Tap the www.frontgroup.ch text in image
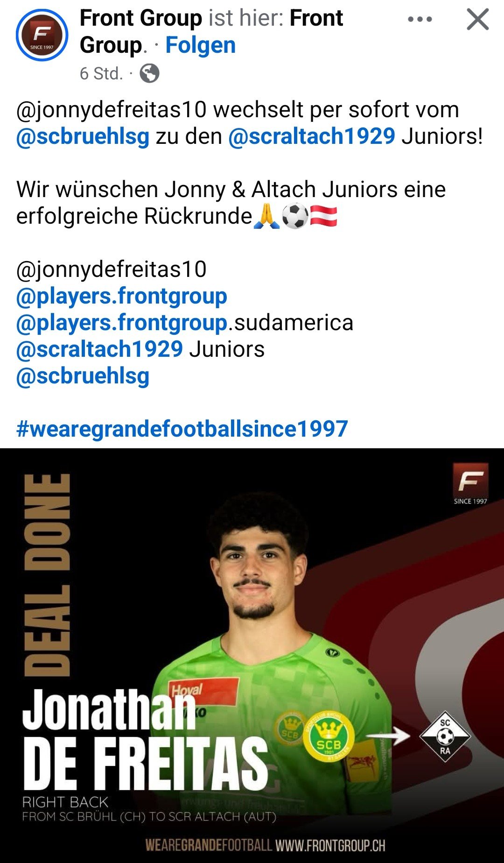The image size is (504, 863). click(x=330, y=846)
